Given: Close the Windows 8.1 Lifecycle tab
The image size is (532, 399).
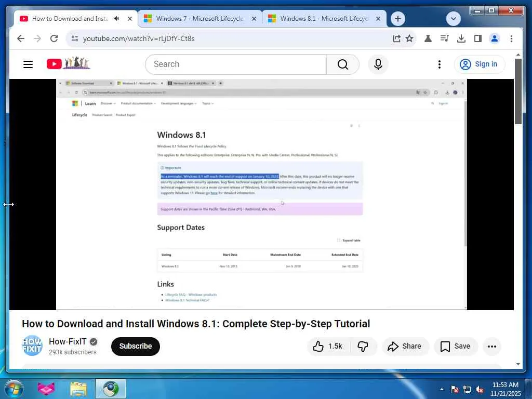Looking at the screenshot, I should click(378, 19).
